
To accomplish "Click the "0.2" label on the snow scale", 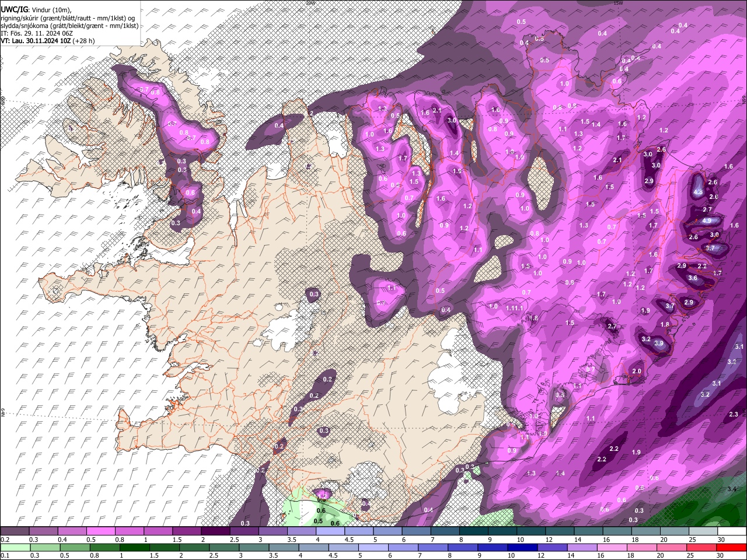I will tap(4, 540).
